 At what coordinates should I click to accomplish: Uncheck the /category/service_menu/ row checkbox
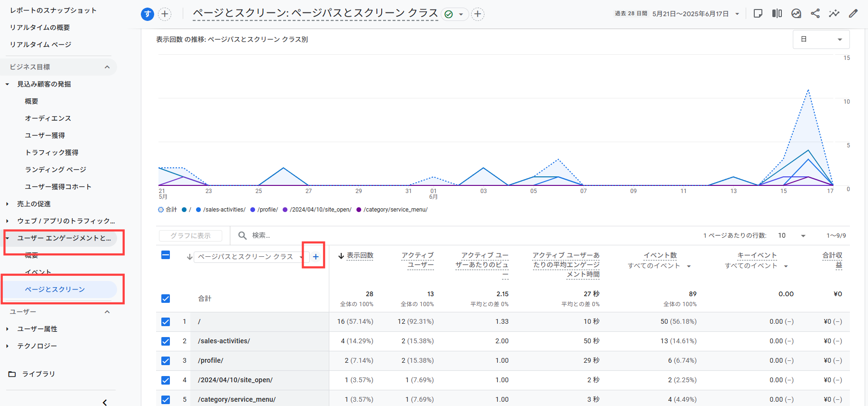166,400
